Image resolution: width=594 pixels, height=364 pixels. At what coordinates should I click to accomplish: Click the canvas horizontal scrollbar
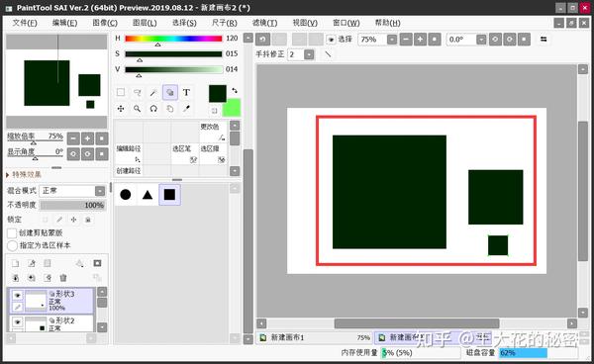pyautogui.click(x=417, y=323)
